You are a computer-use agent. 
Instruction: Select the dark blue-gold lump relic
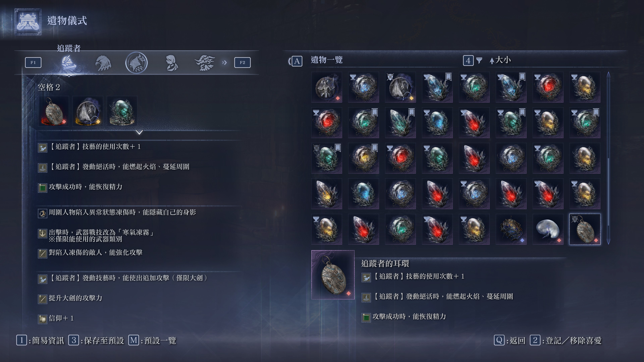tap(511, 229)
